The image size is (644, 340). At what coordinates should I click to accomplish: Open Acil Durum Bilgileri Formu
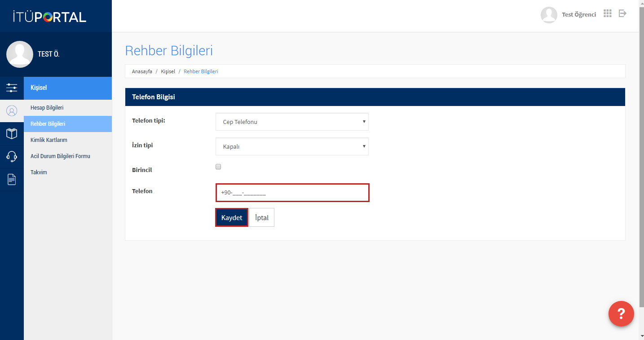pos(60,156)
